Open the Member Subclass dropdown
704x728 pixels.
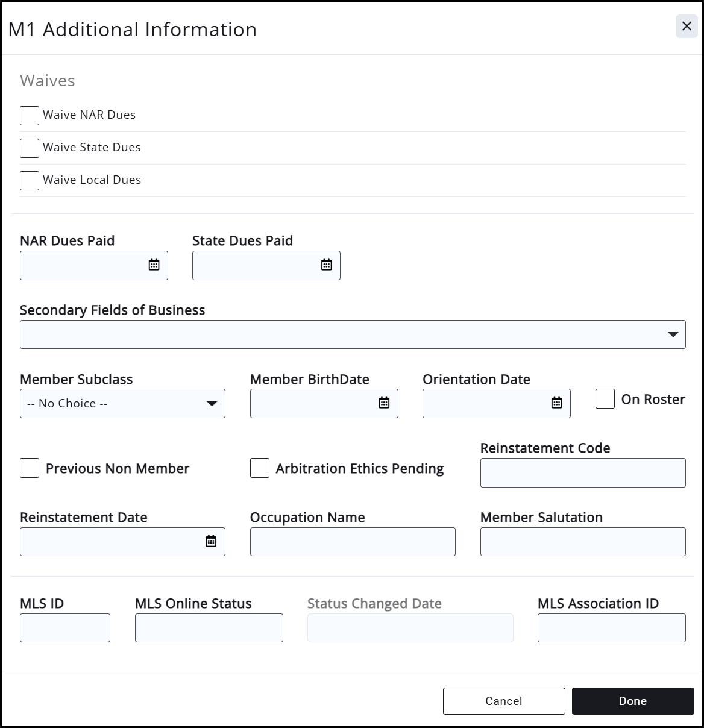(x=122, y=403)
